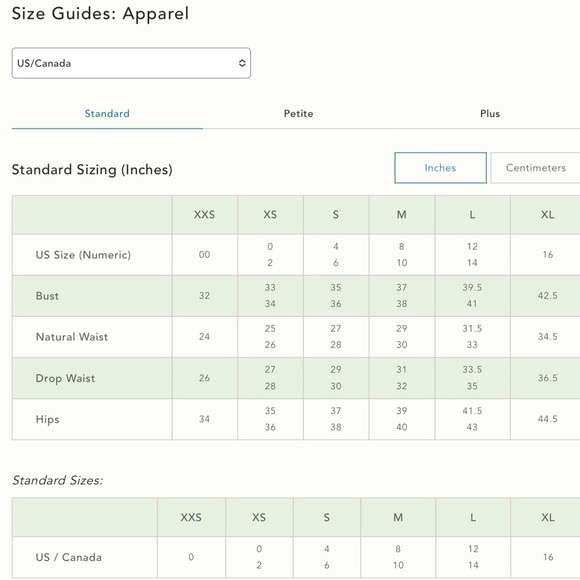Click the Drop Waist row label
This screenshot has width=580, height=580.
[65, 378]
